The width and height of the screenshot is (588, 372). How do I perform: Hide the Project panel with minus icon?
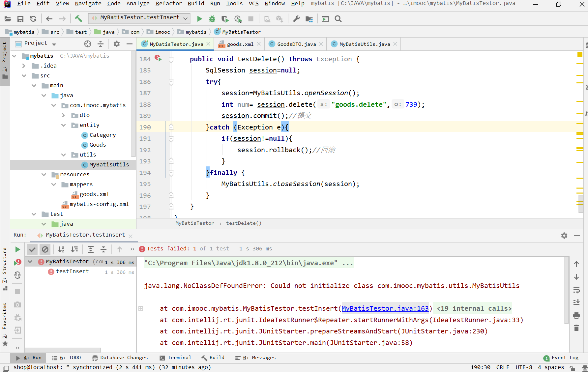[130, 43]
